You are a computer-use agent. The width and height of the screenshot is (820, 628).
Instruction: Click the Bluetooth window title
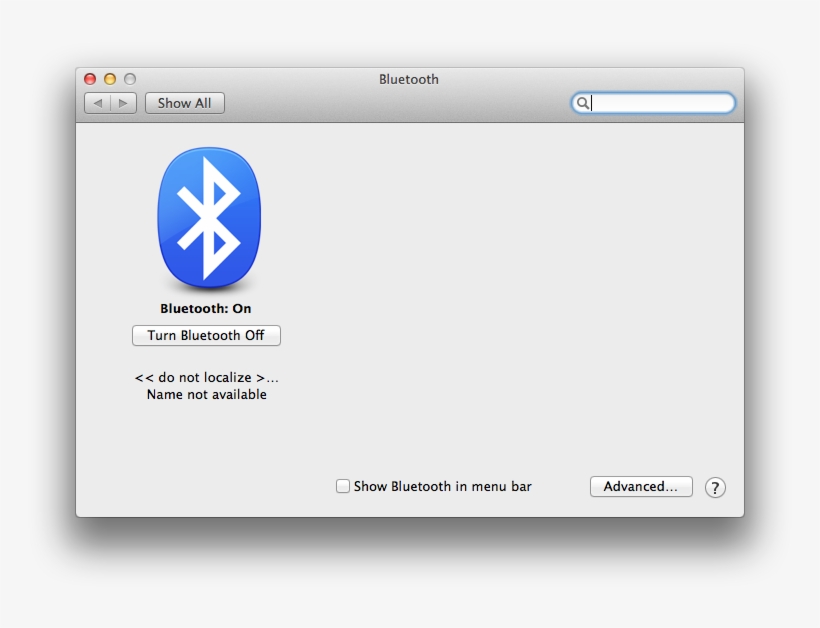(x=409, y=79)
